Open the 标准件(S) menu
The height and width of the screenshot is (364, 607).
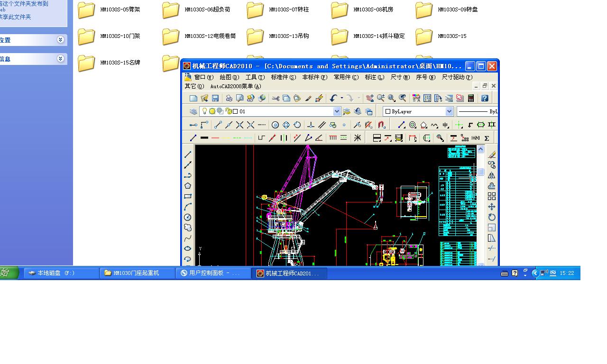[x=283, y=77]
